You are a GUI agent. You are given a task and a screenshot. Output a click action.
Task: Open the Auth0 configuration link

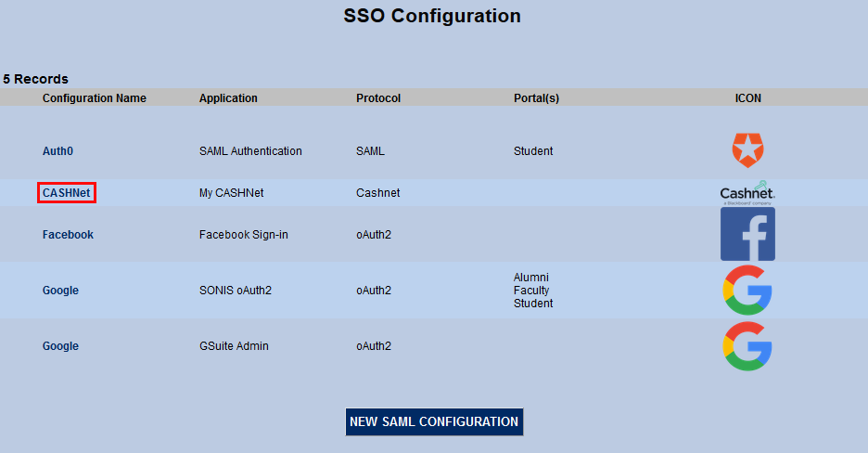pyautogui.click(x=57, y=151)
